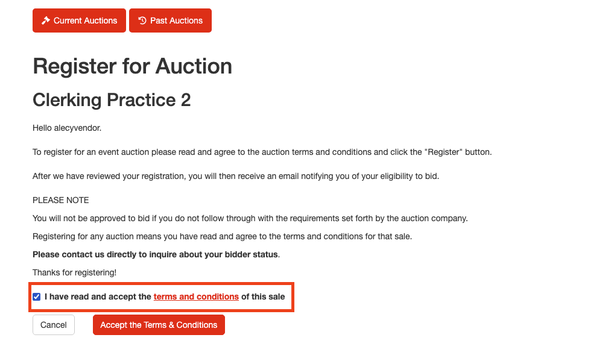602x364 pixels.
Task: Click the "Registering for any auction" sentence
Action: click(223, 236)
